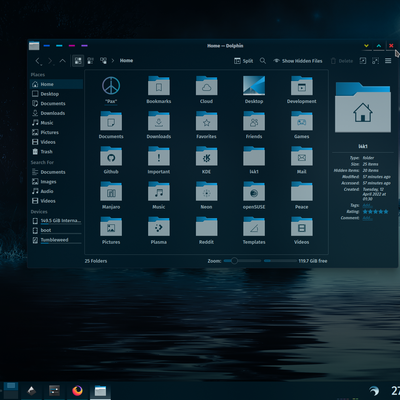Viewport: 400px width, 400px height.
Task: Click the Dolphin window icon in title bar
Action: [x=34, y=46]
